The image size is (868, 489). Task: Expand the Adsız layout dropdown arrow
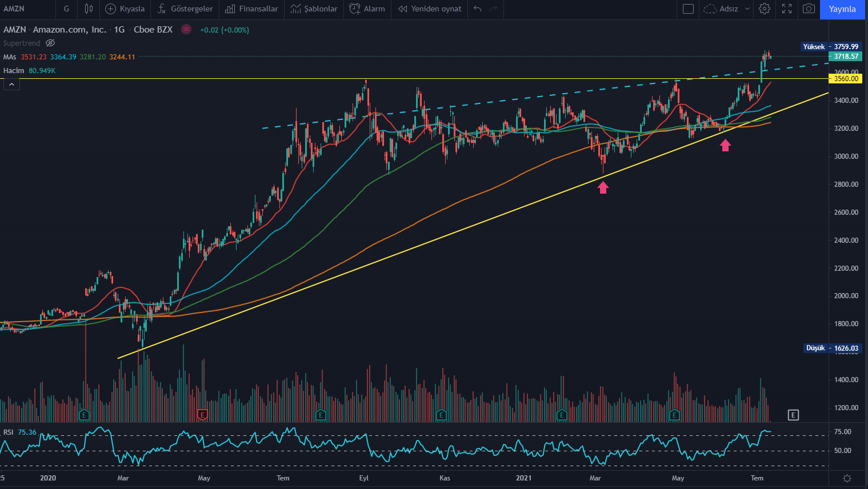(x=747, y=9)
